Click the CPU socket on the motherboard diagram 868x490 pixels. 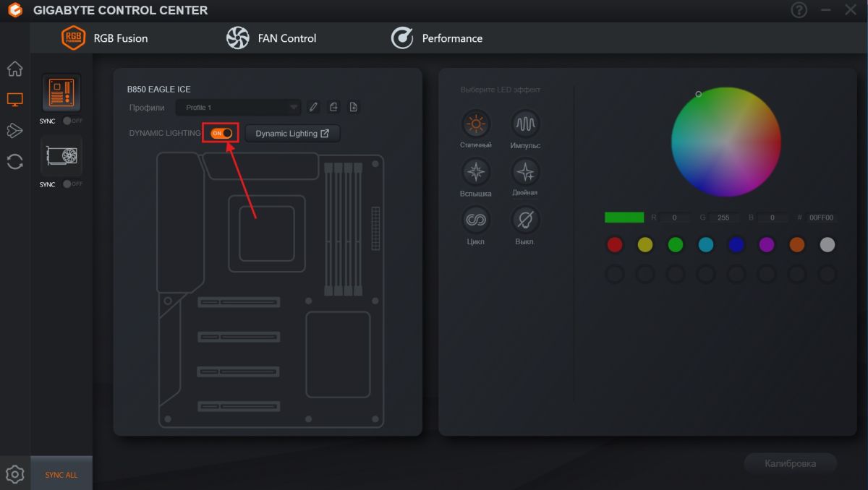click(x=267, y=233)
